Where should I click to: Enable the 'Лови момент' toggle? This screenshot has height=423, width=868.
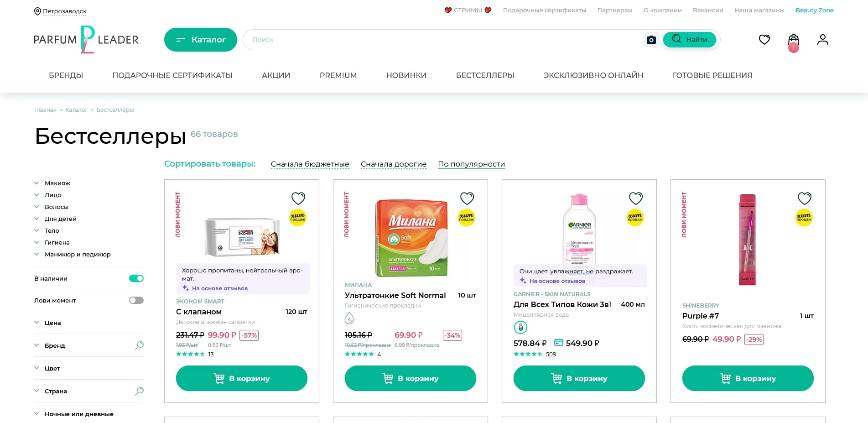[x=136, y=300]
